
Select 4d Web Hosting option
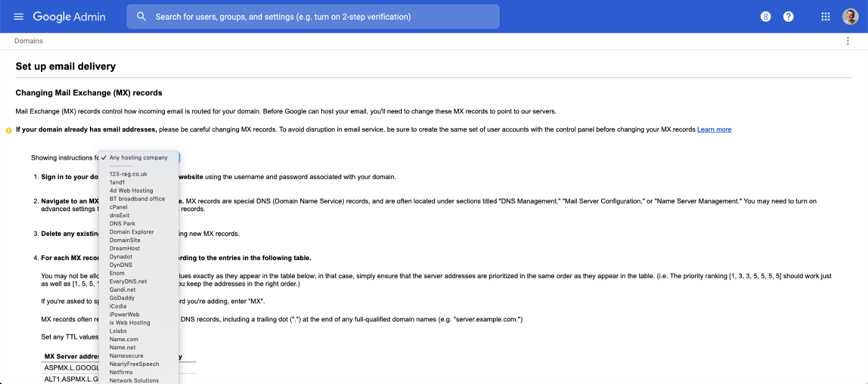pyautogui.click(x=131, y=191)
